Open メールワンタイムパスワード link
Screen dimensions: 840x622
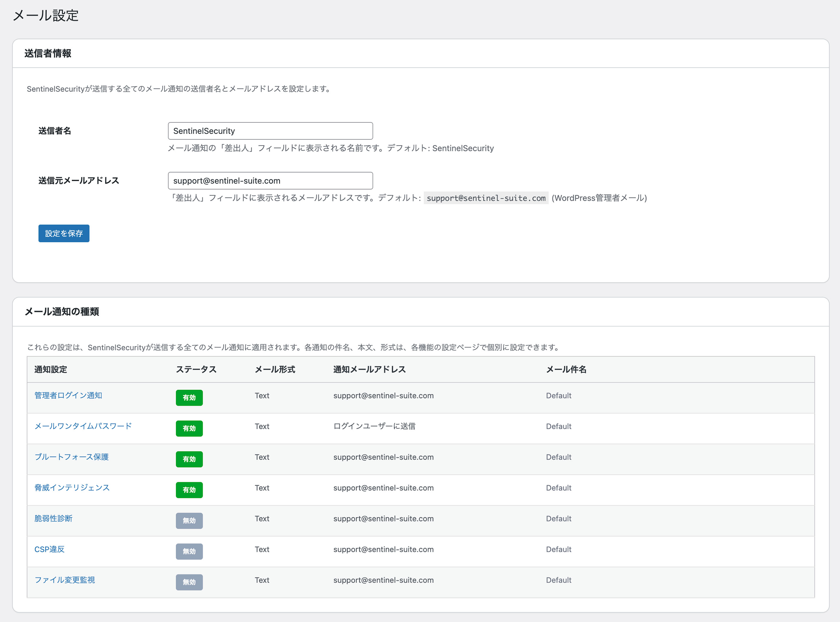83,426
